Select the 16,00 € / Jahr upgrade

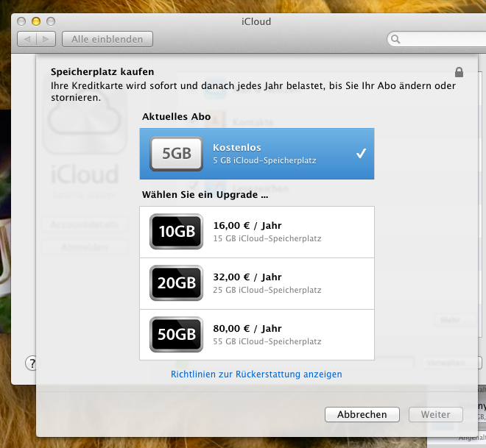[257, 232]
